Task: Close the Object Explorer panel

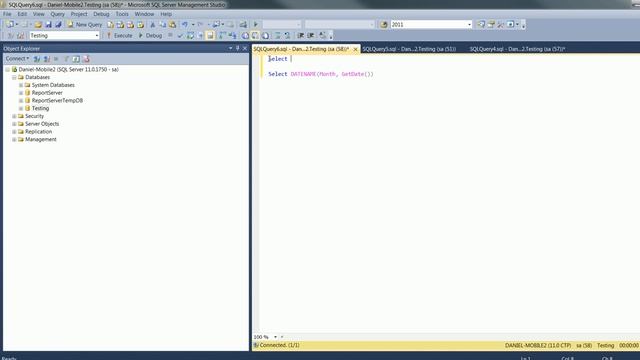Action: [x=245, y=48]
